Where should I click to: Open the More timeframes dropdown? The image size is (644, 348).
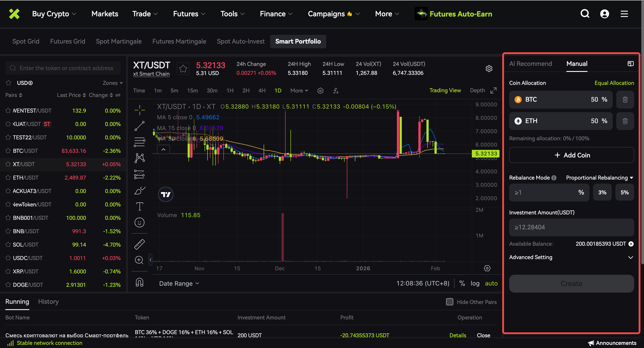tap(299, 91)
